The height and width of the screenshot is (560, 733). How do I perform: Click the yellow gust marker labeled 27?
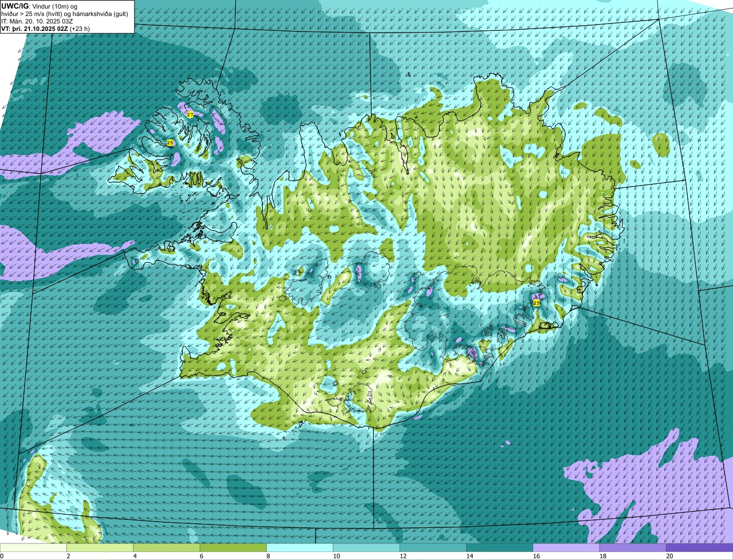[x=190, y=115]
